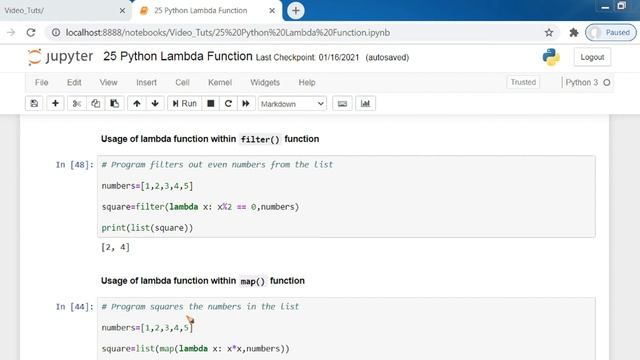Image resolution: width=640 pixels, height=360 pixels.
Task: Run the selected cell
Action: pos(184,104)
